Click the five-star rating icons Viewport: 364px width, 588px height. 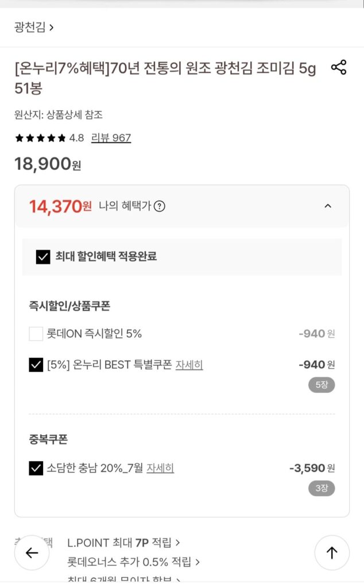(40, 138)
